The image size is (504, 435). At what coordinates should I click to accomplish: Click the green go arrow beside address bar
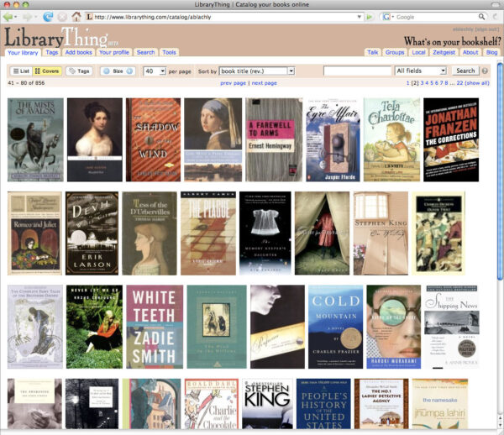[370, 17]
